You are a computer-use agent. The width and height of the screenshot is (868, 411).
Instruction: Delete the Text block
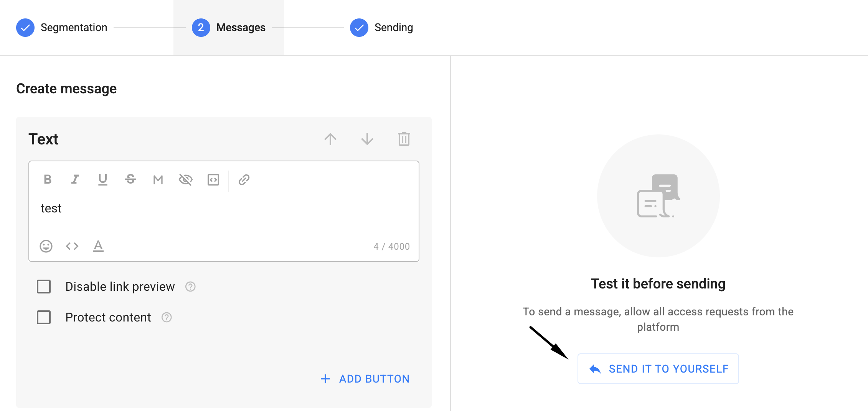[404, 139]
